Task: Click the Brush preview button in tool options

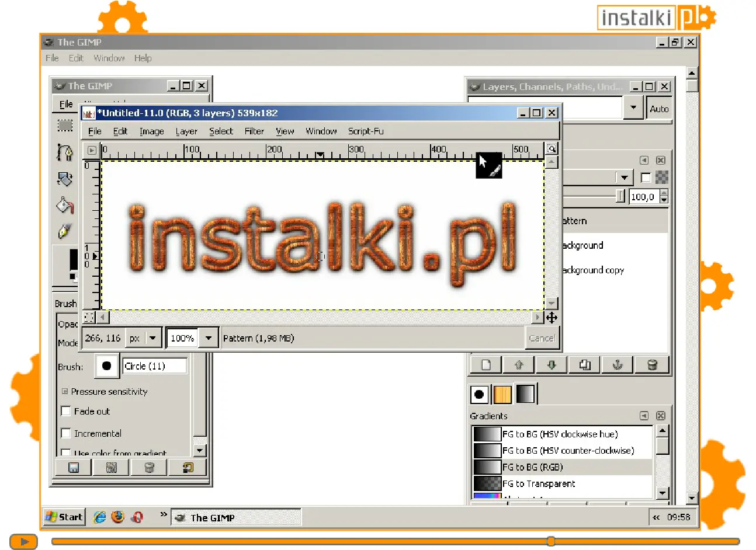Action: pos(106,366)
